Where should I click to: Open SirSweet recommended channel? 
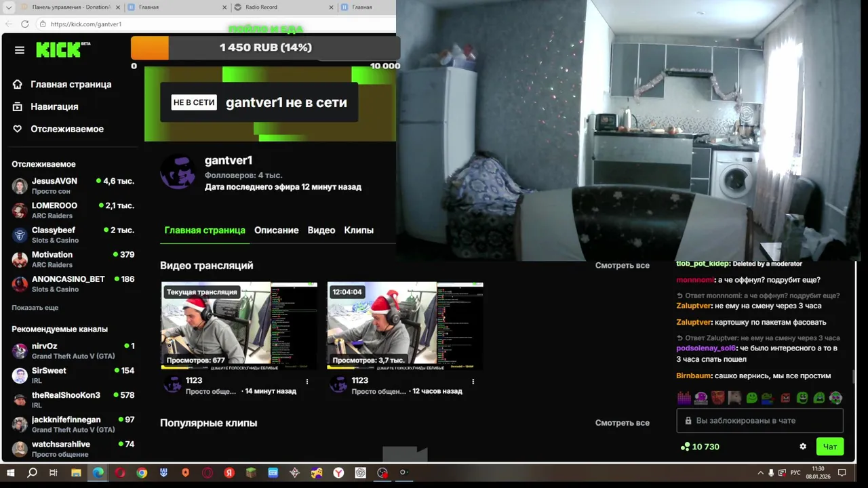click(x=73, y=375)
